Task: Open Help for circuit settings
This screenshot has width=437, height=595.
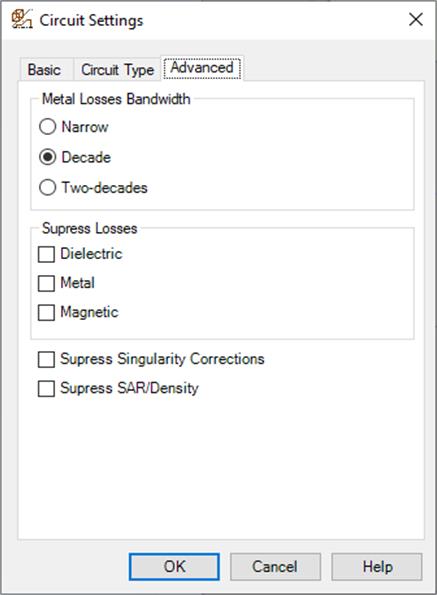Action: tap(377, 567)
